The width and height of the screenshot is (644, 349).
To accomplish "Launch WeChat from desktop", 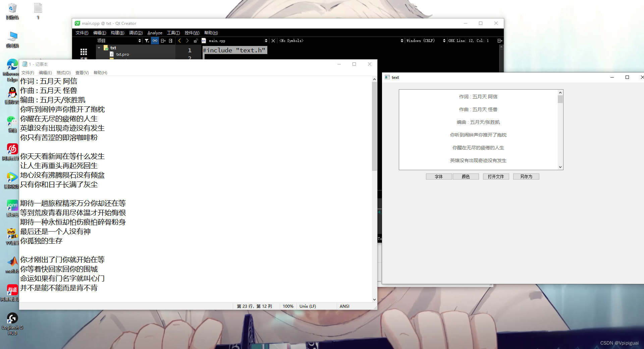I will [12, 124].
